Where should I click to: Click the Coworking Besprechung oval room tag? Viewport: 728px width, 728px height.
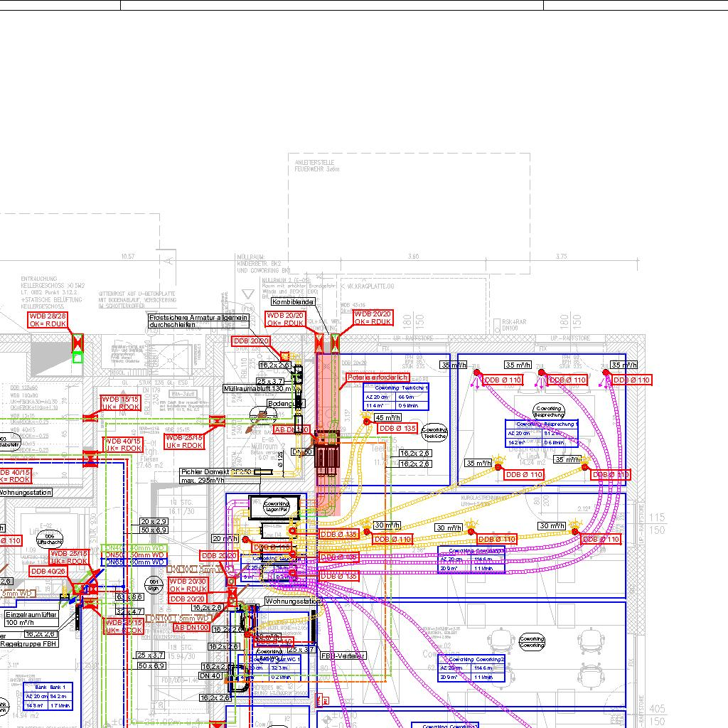pos(549,411)
